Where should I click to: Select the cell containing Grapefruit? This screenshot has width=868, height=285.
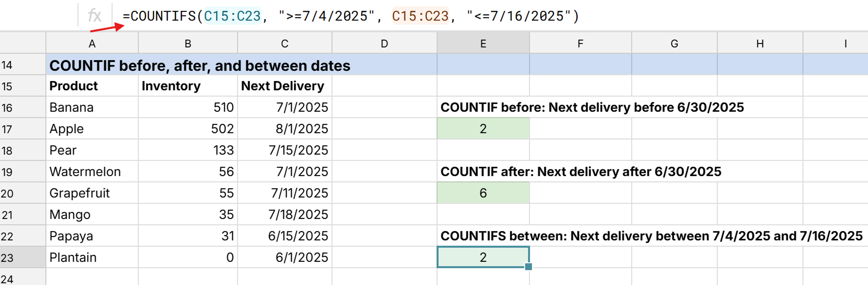pos(92,193)
